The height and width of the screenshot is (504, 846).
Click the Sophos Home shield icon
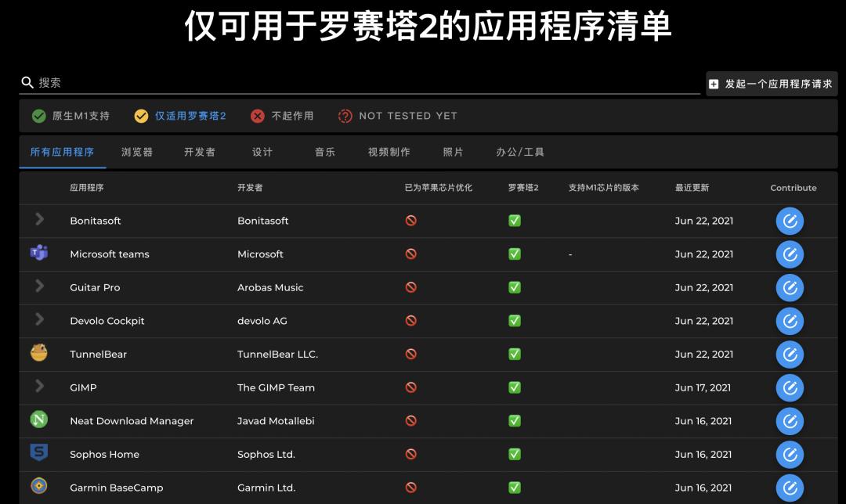click(x=39, y=454)
